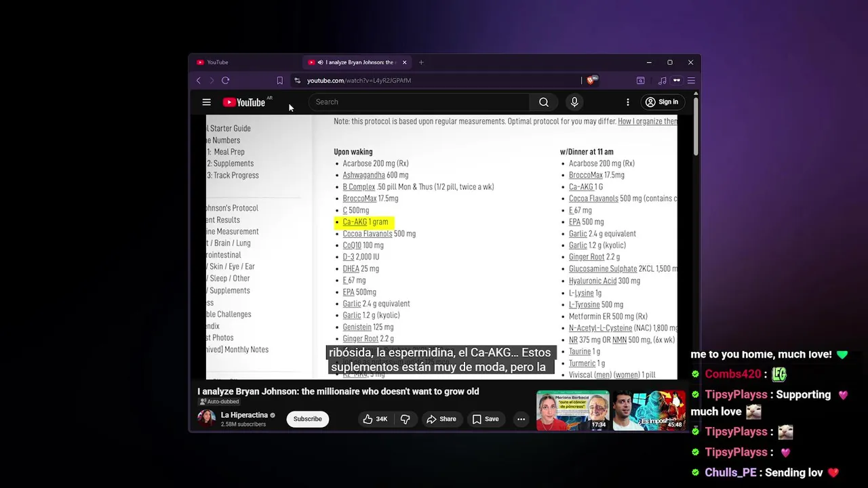Open La Hiperactina channel name link

tap(244, 415)
